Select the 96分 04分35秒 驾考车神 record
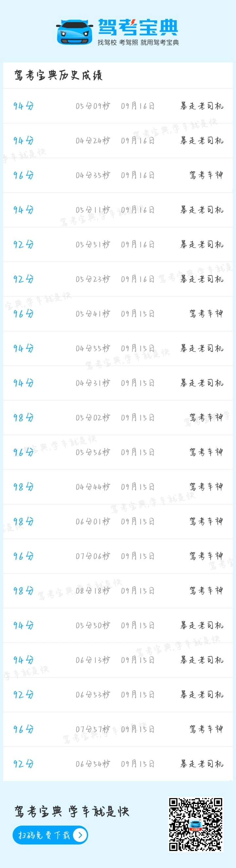The image size is (236, 868). tap(118, 175)
